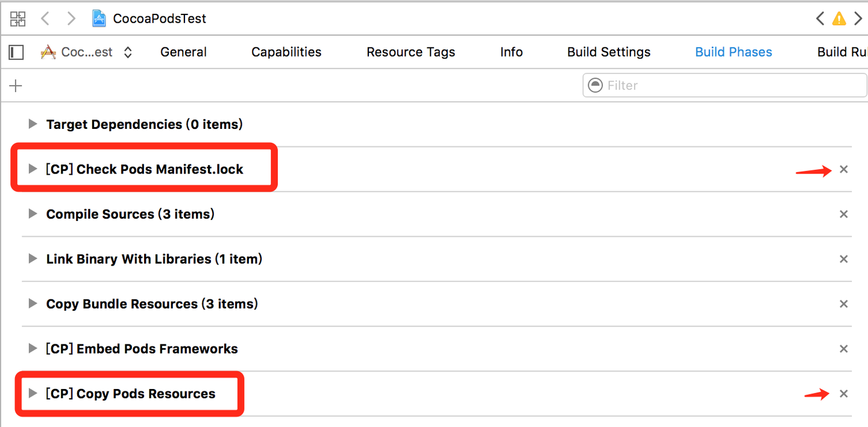Delete the Check Pods Manifest.lock phase
Screen dimensions: 868x427
(844, 169)
